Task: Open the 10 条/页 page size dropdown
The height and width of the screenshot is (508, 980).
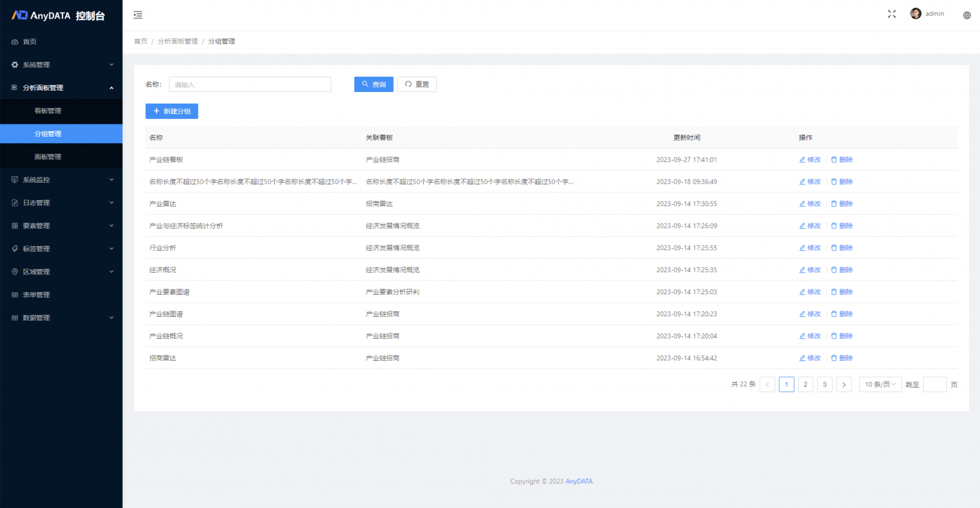Action: pos(880,384)
